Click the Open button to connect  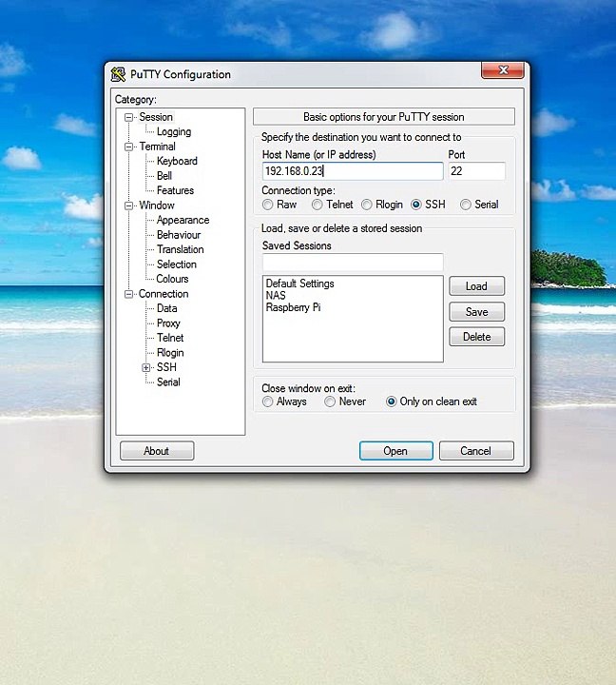click(x=396, y=451)
